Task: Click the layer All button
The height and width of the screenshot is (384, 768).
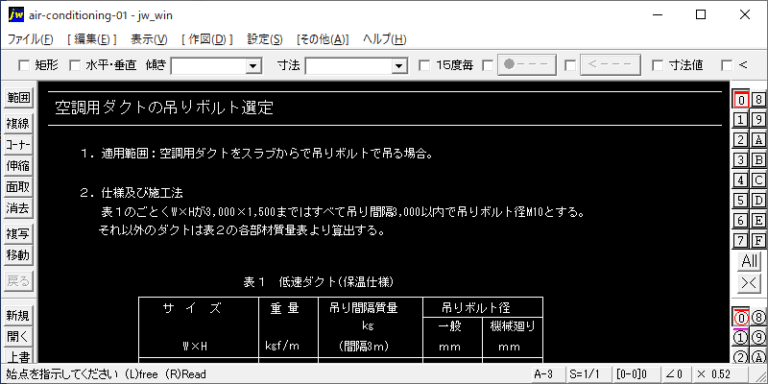Action: point(750,262)
